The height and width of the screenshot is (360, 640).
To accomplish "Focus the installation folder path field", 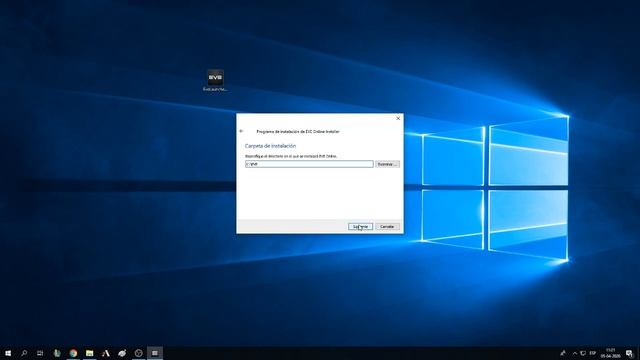I will (309, 164).
